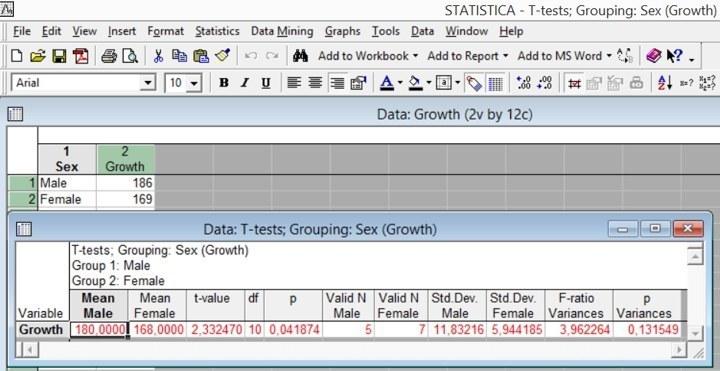The image size is (720, 371).
Task: Toggle Italic formatting
Action: [245, 83]
